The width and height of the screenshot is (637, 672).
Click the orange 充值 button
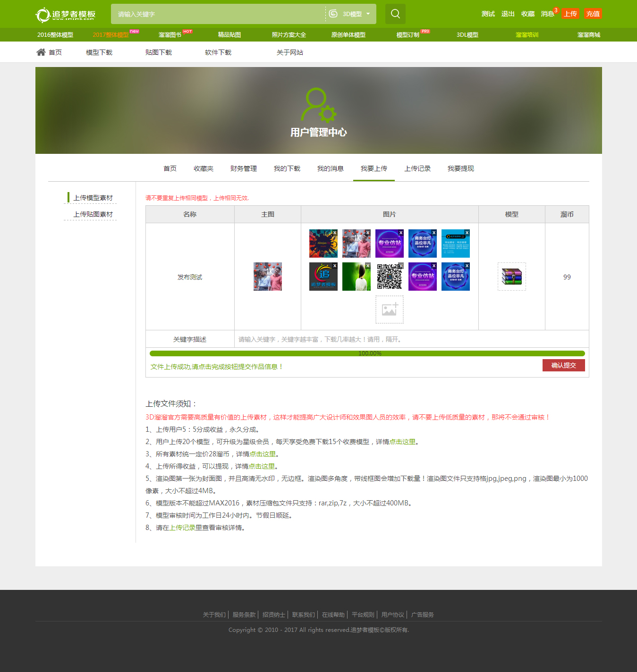coord(593,14)
